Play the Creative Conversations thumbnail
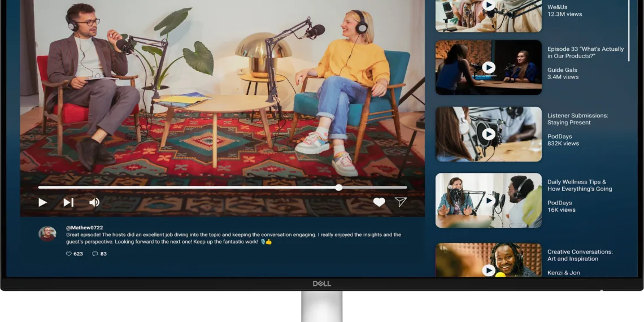The image size is (644, 322). coord(489,269)
